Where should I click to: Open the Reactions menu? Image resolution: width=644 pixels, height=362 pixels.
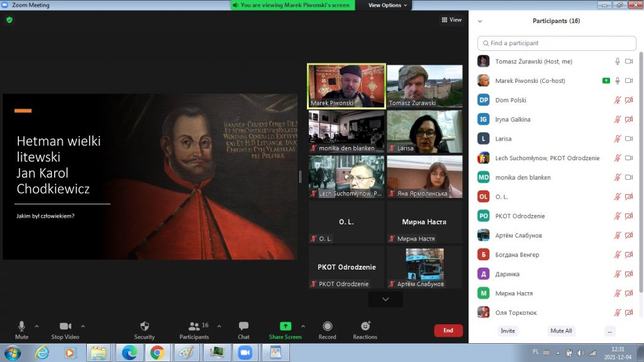pyautogui.click(x=365, y=327)
